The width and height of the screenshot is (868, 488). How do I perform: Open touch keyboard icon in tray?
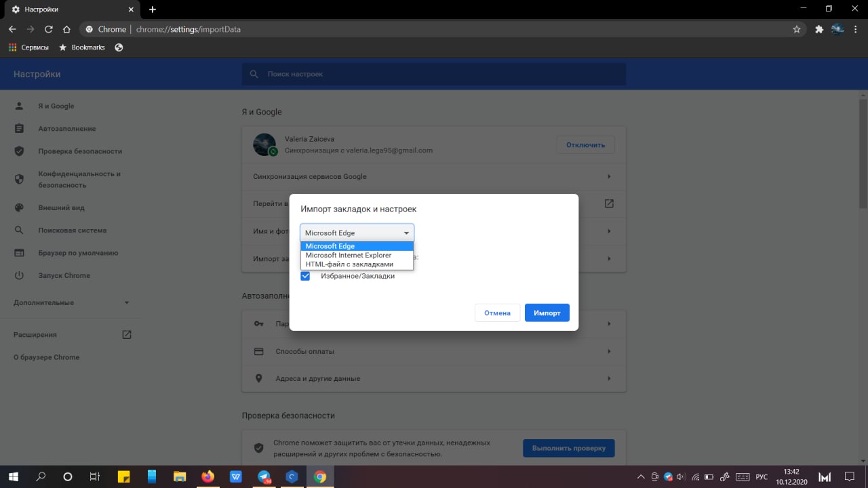pos(742,476)
